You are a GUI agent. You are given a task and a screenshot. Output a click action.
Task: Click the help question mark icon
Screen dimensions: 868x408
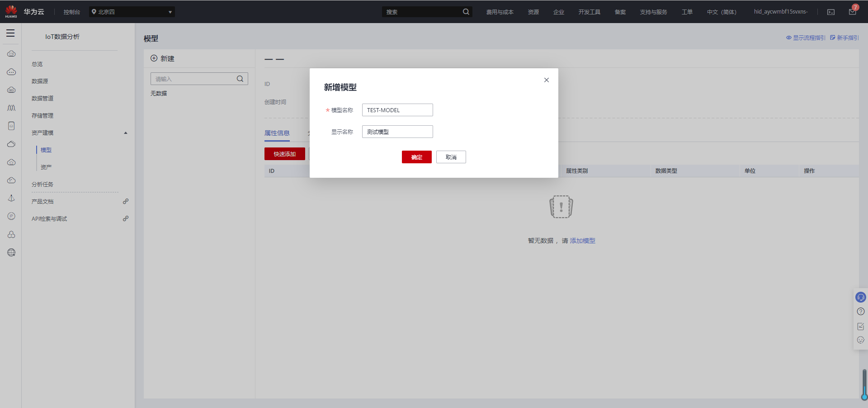point(861,311)
